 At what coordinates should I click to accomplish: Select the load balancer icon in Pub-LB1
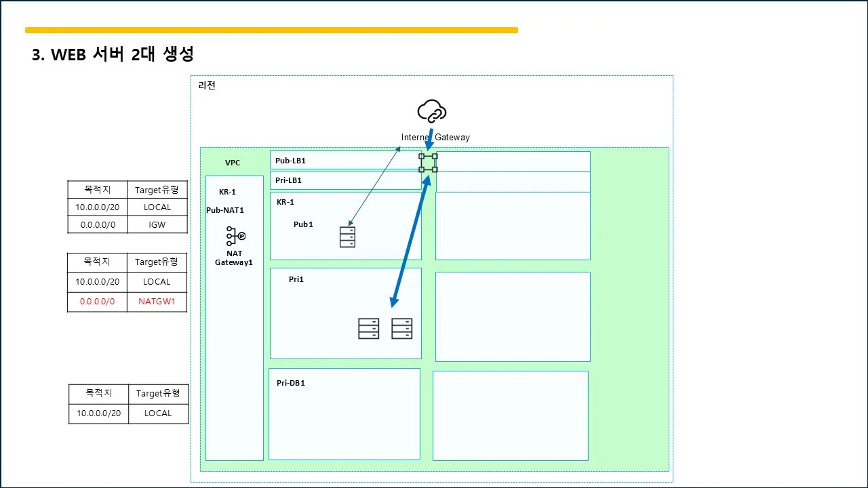(x=428, y=163)
